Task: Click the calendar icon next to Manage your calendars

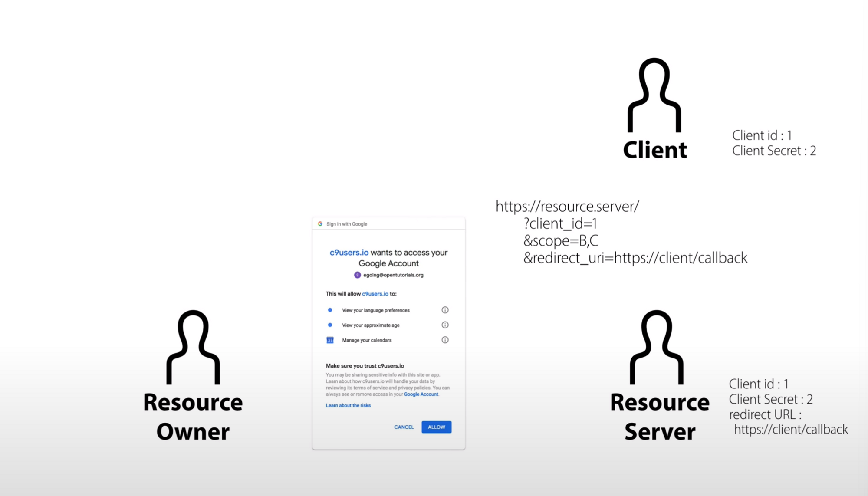Action: click(330, 340)
